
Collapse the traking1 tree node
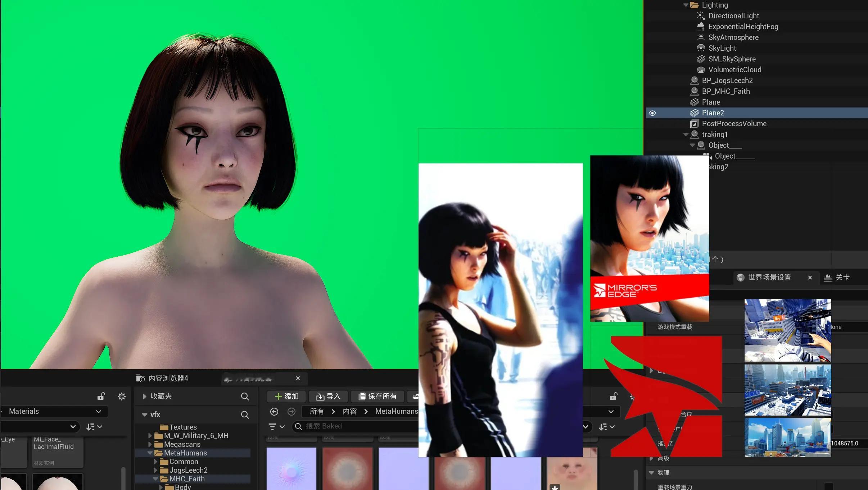(686, 134)
